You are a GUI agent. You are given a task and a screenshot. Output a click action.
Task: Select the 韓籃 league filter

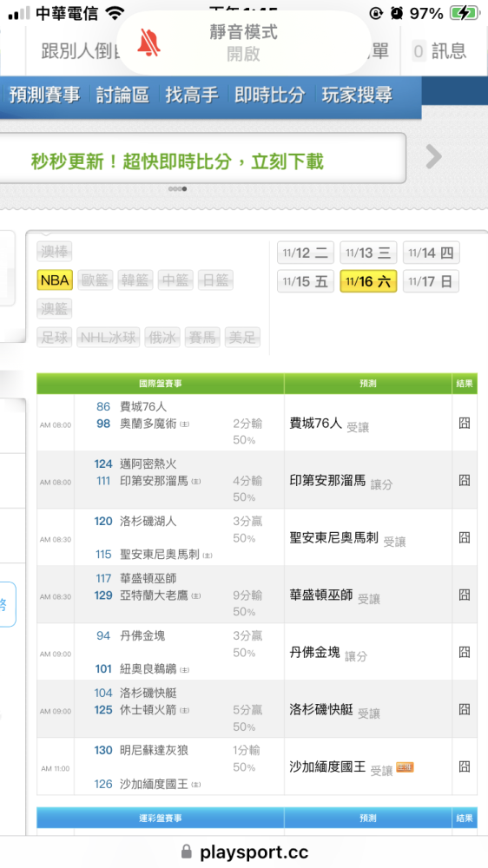pyautogui.click(x=135, y=280)
